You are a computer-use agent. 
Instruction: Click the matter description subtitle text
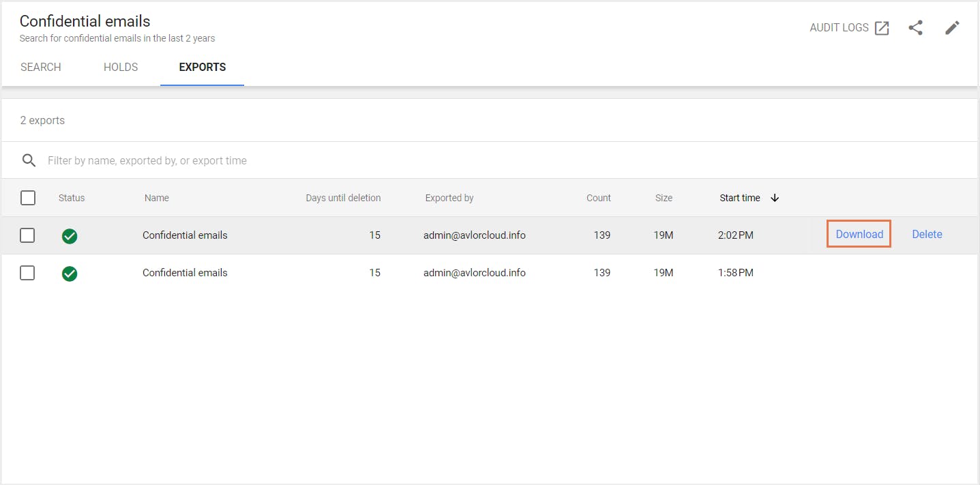tap(117, 38)
